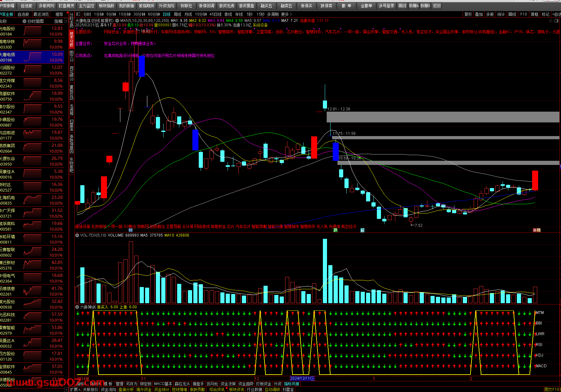Click the 主力监控 toolbar button
The height and width of the screenshot is (392, 561).
[86, 6]
